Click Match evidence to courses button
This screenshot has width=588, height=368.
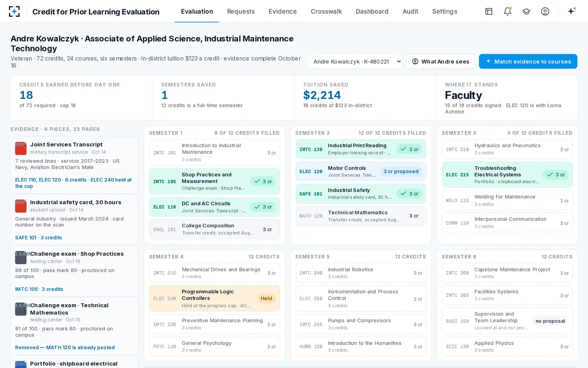pos(528,61)
